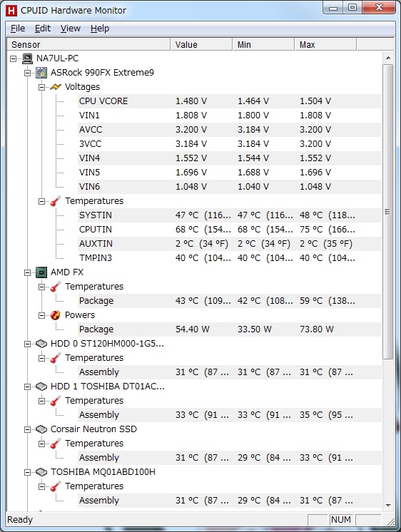Collapse Temperatures under AMD FX

[42, 287]
